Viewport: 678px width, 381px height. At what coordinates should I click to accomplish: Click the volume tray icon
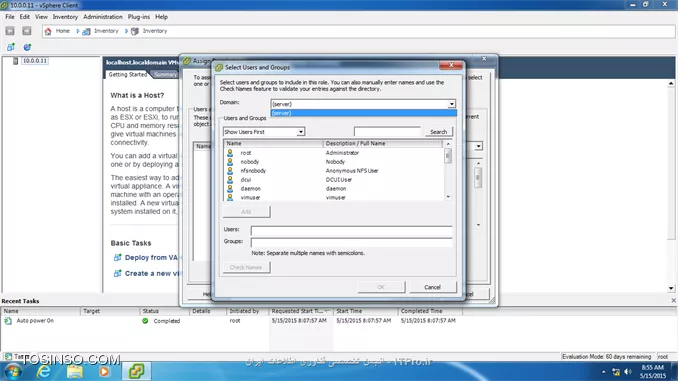pos(628,372)
